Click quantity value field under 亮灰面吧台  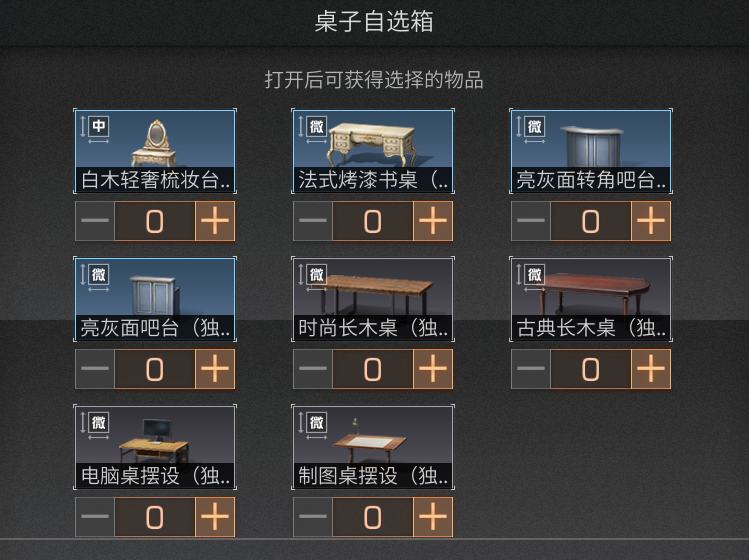155,369
